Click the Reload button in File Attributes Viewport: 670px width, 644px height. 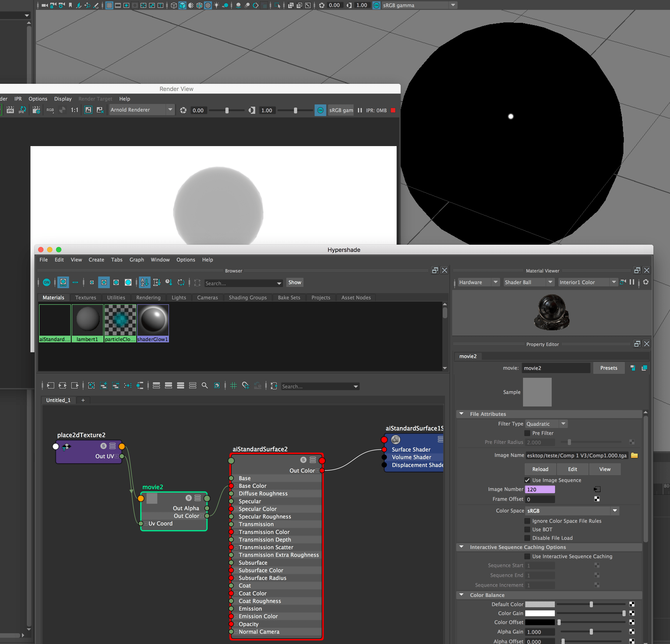(x=540, y=469)
